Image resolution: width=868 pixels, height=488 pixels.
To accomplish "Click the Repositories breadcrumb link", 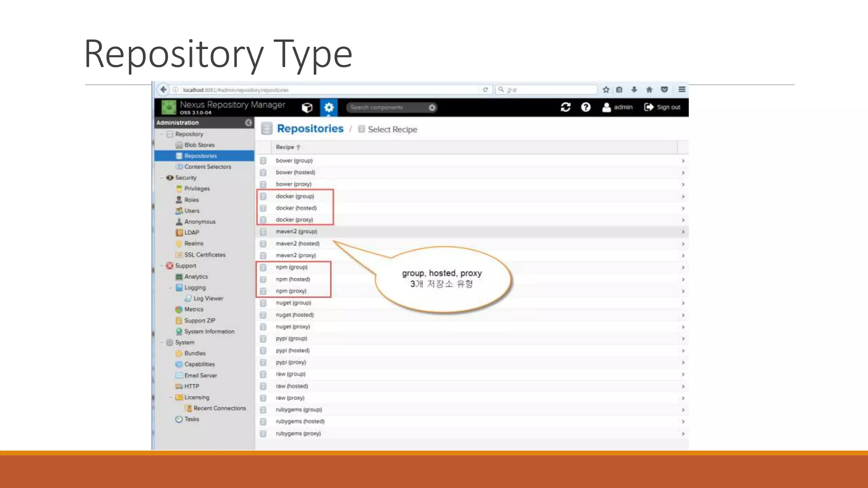I will pyautogui.click(x=310, y=129).
